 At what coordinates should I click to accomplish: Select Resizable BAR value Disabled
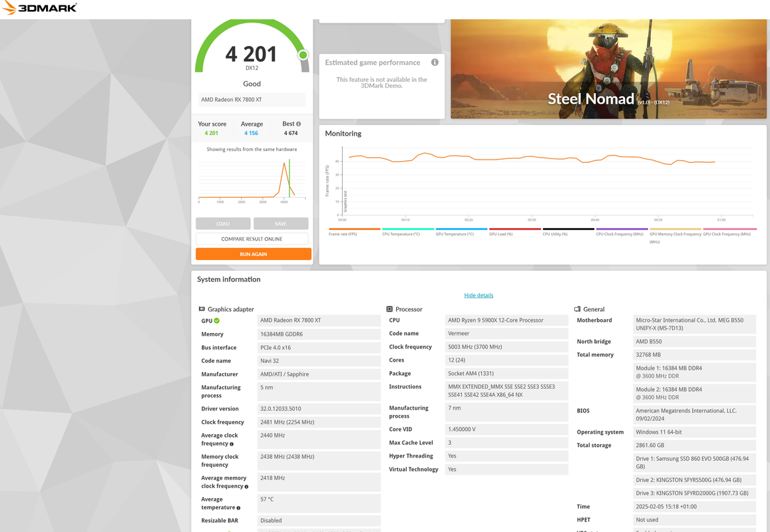319,521
